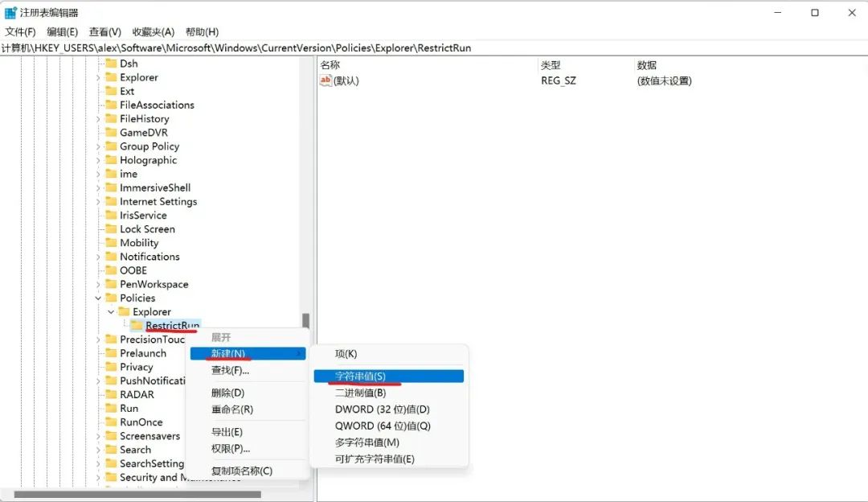Choose 查找(F)... in the context menu
Image resolution: width=868 pixels, height=502 pixels.
tap(248, 370)
